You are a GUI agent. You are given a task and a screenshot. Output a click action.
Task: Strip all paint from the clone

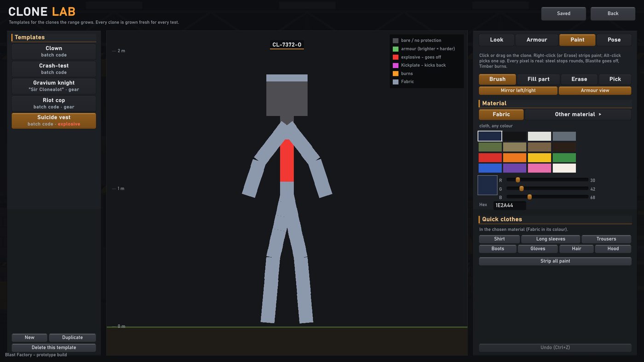tap(555, 261)
